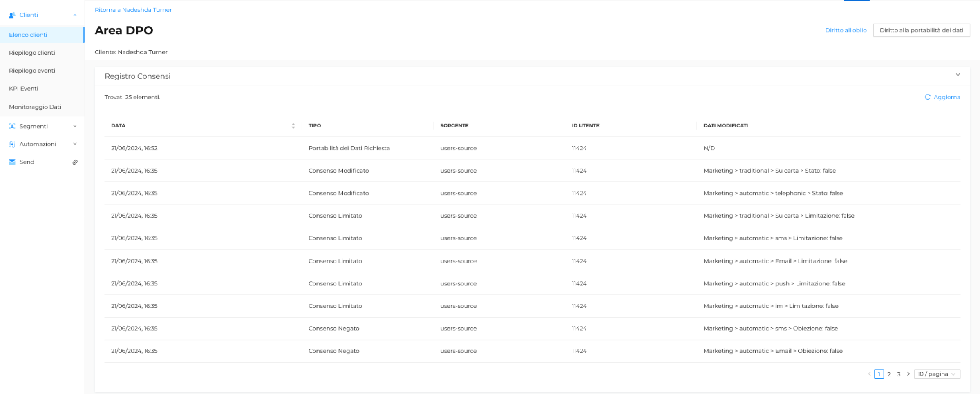Click the DATA column header label
The image size is (980, 394).
(118, 126)
